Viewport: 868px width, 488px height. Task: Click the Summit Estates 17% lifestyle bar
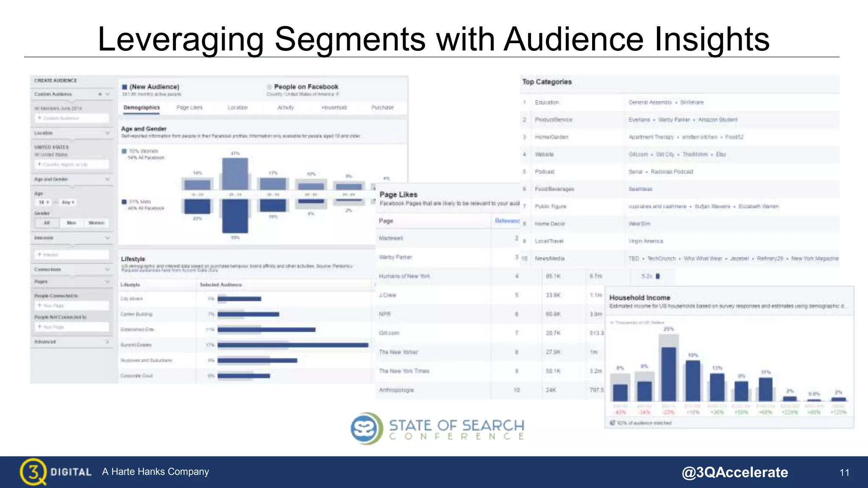click(293, 345)
